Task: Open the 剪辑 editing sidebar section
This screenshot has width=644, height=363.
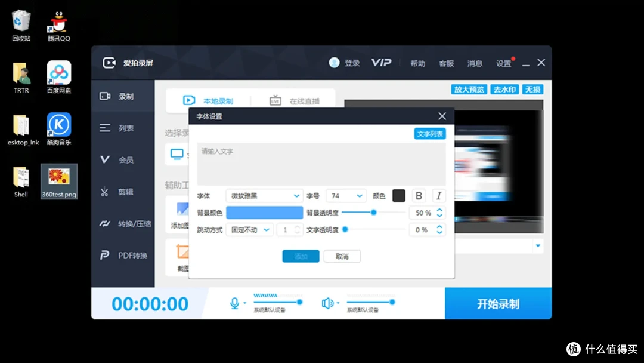Action: (x=123, y=192)
